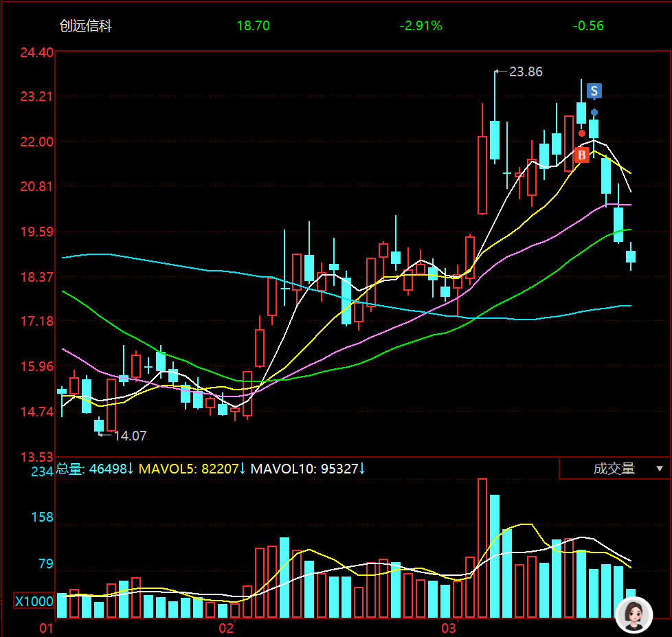
Task: Click the 20.81 price axis label
Action: tap(37, 186)
